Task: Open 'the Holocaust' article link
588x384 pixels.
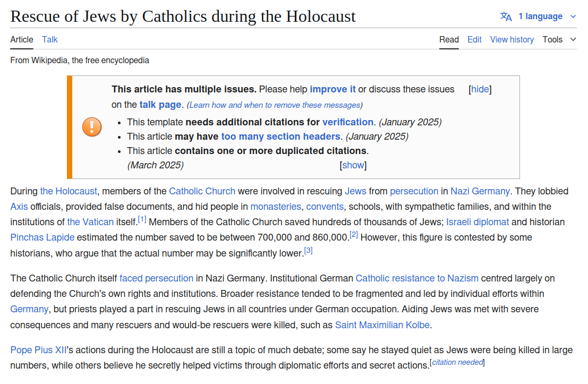Action: tap(68, 191)
